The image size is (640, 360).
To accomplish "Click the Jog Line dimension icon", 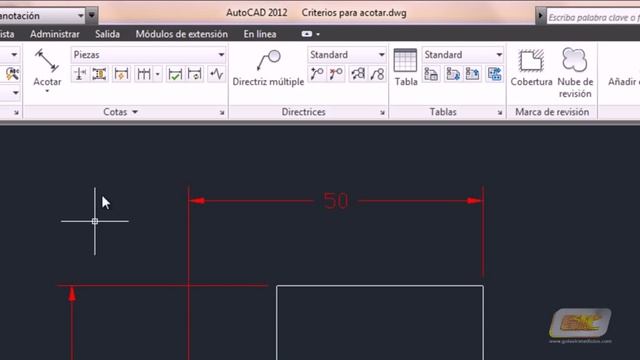I will coord(216,74).
